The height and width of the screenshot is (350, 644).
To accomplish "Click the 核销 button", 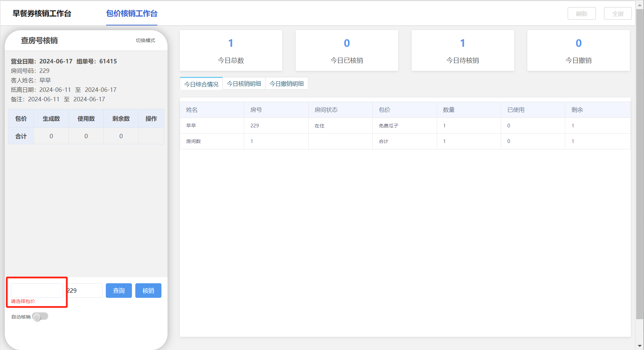I will pos(148,290).
